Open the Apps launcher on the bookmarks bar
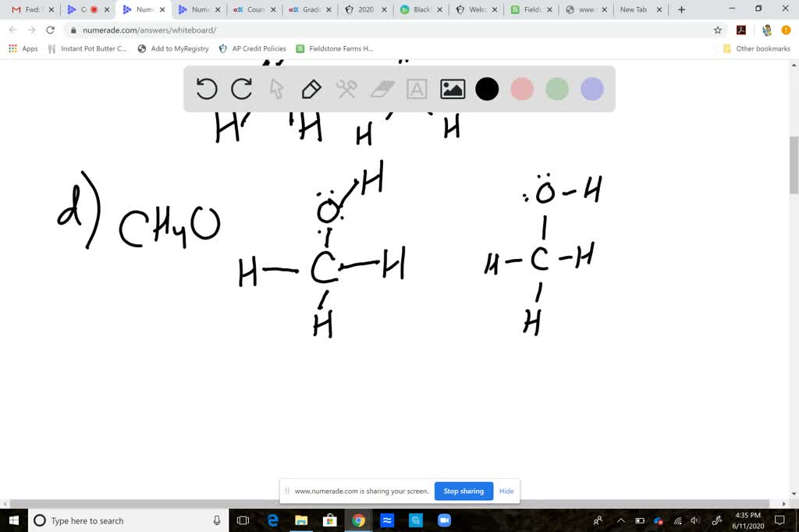 coord(12,48)
